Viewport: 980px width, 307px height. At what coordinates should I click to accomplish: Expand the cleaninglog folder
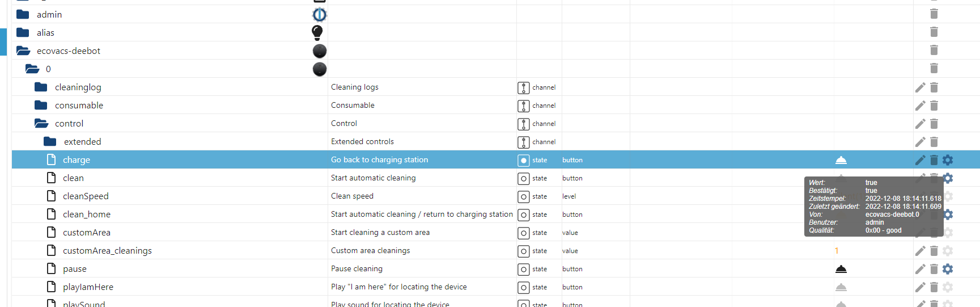[x=41, y=87]
